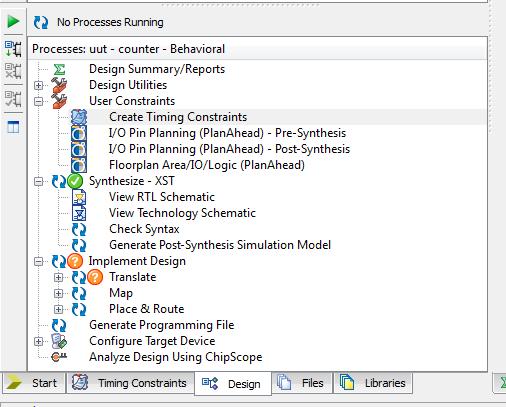The width and height of the screenshot is (506, 407).
Task: Click the arrows icon beside Place & Route
Action: pos(79,309)
